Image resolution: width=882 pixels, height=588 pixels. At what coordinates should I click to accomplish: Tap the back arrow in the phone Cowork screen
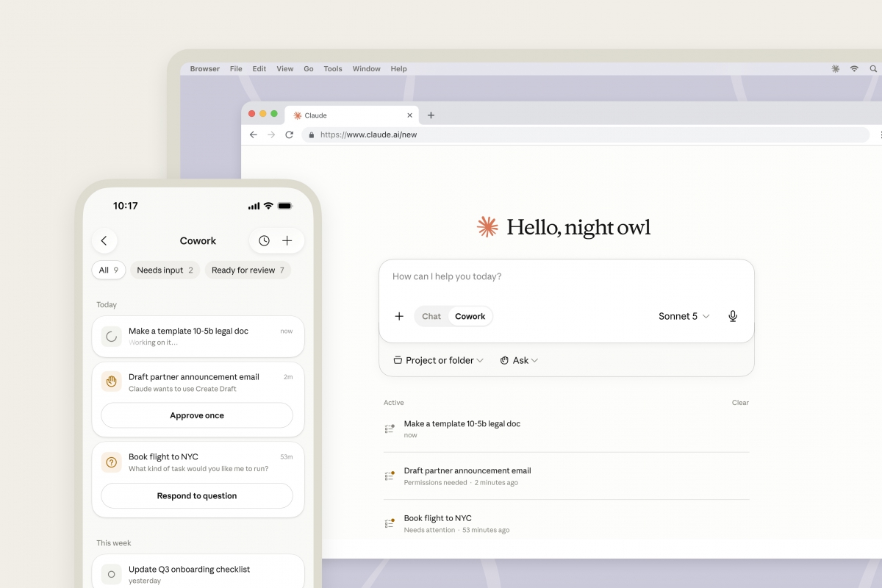104,240
